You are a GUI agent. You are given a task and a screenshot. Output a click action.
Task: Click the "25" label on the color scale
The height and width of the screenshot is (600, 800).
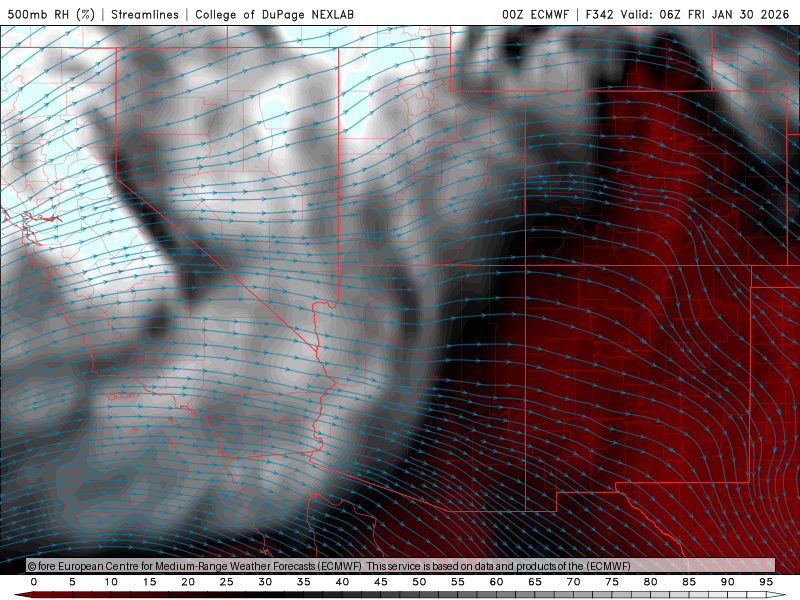point(227,582)
